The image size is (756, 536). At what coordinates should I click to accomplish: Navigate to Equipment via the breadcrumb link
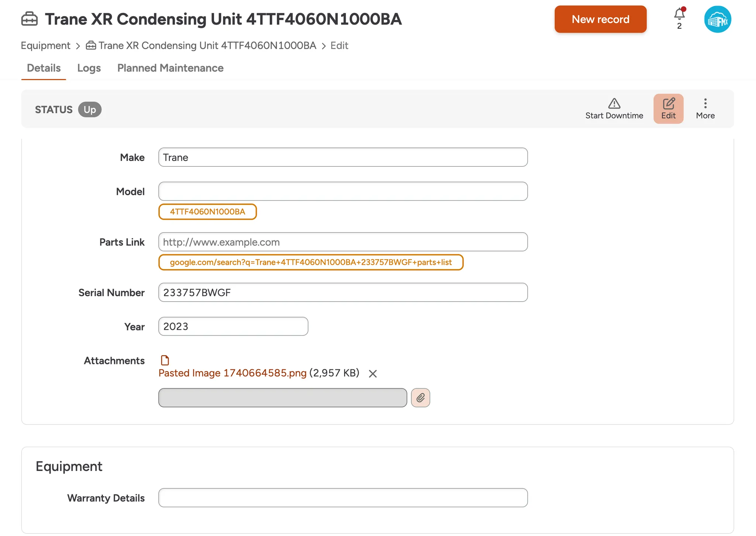pos(45,45)
